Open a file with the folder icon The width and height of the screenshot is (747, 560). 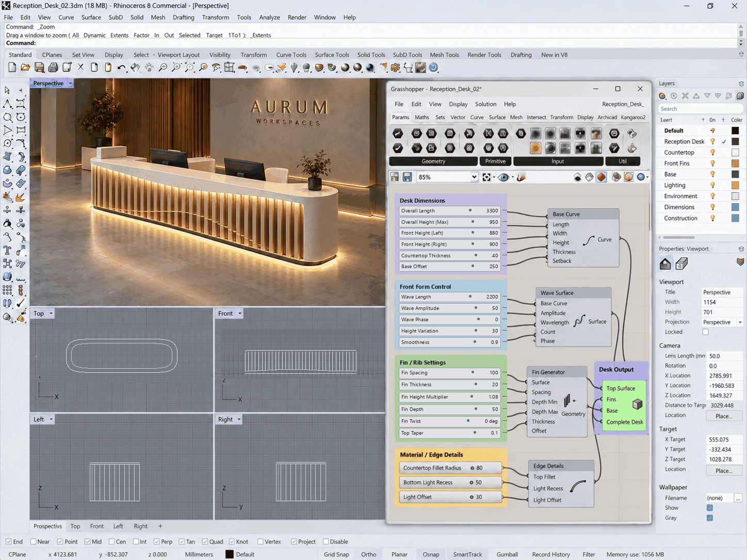pyautogui.click(x=25, y=68)
